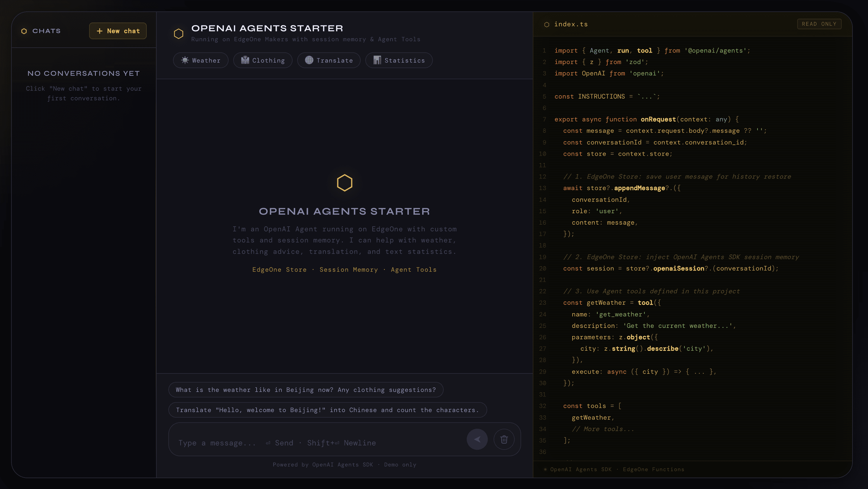The width and height of the screenshot is (868, 489).
Task: Click the onRequest function declaration line
Action: 647,119
